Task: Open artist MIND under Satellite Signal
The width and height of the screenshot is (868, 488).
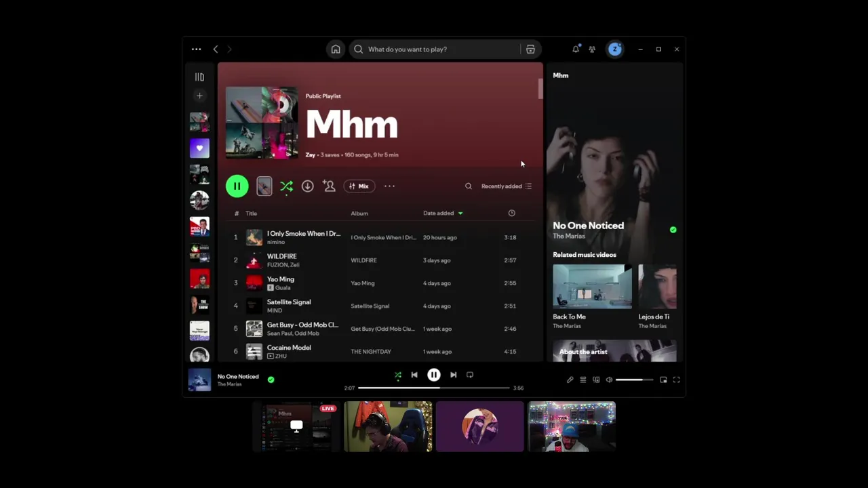Action: (275, 310)
